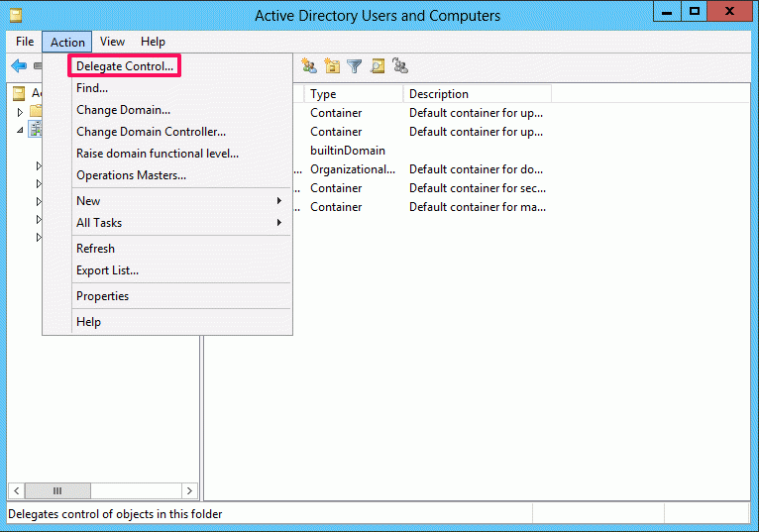Click Help at bottom of Action menu
This screenshot has height=532, width=759.
tap(181, 322)
